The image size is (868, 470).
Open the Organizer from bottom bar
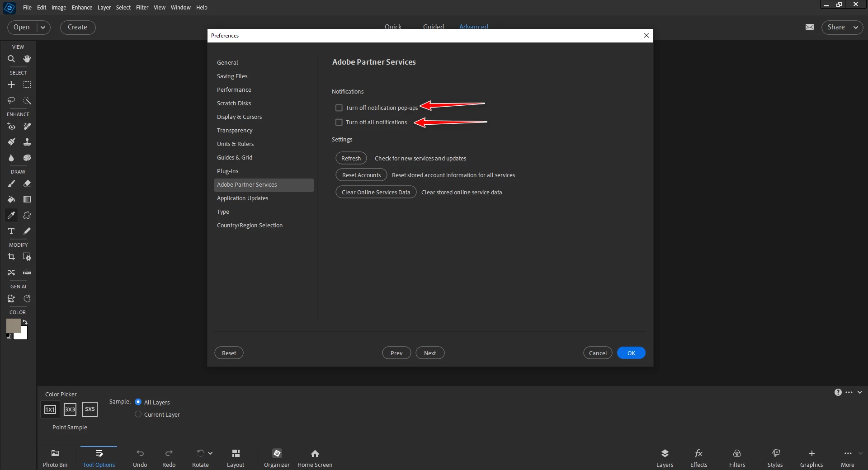277,458
